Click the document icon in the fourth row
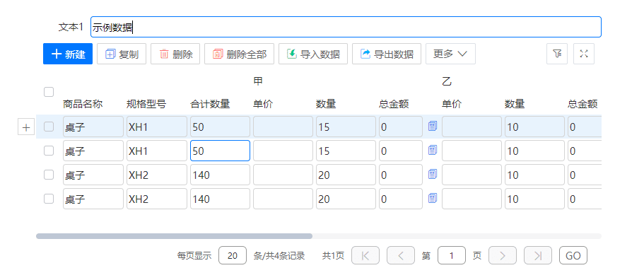 coord(432,199)
